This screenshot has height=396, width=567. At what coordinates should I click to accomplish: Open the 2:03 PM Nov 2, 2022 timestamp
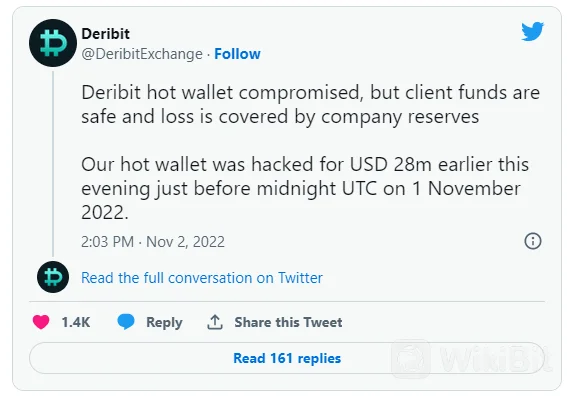(x=153, y=242)
